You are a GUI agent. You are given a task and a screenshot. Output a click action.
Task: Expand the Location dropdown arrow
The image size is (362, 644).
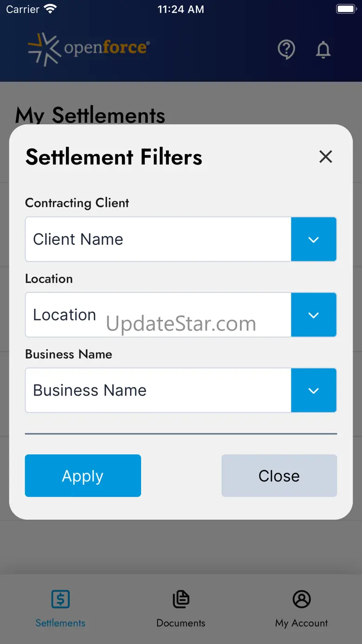click(x=314, y=315)
